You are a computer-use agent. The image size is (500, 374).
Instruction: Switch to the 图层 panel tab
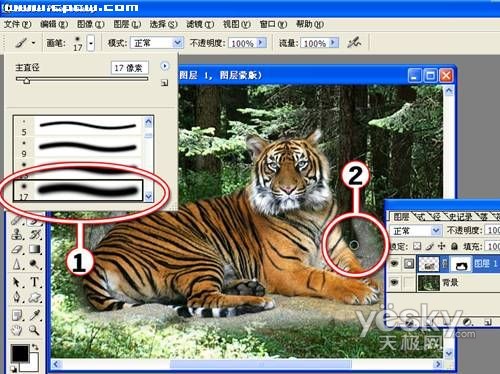[x=401, y=217]
